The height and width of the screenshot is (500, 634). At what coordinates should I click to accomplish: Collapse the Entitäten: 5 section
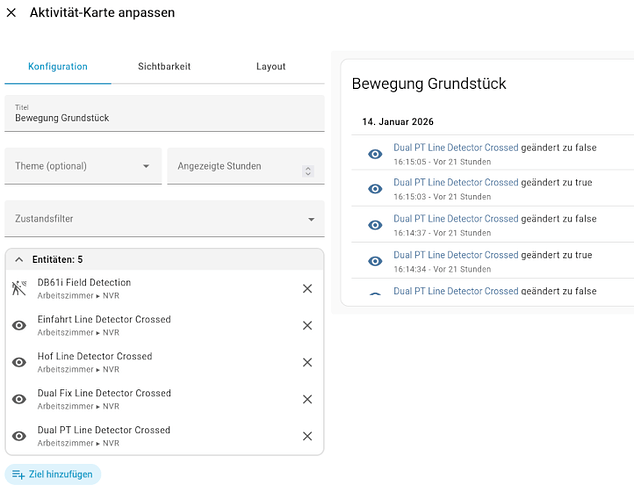(164, 259)
